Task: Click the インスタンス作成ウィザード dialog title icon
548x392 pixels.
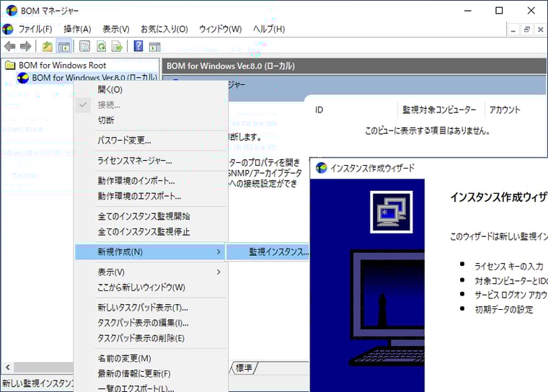Action: tap(321, 168)
